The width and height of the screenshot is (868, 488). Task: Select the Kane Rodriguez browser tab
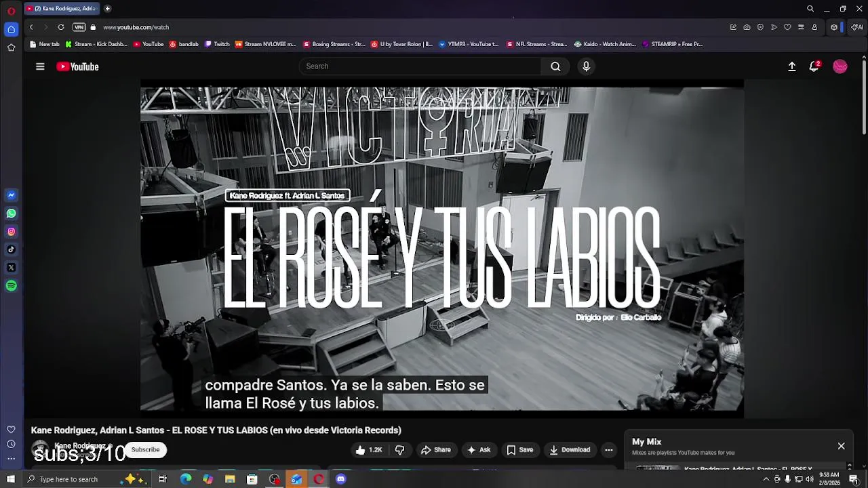(62, 9)
